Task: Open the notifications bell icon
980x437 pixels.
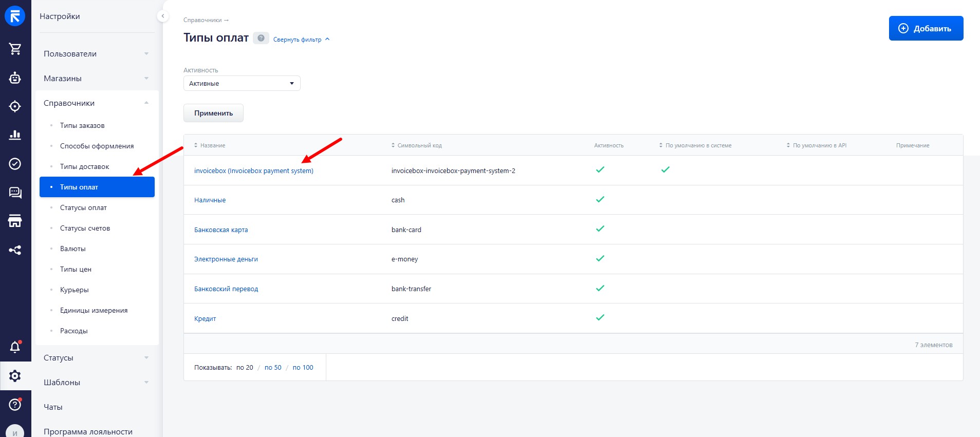Action: pyautogui.click(x=15, y=347)
